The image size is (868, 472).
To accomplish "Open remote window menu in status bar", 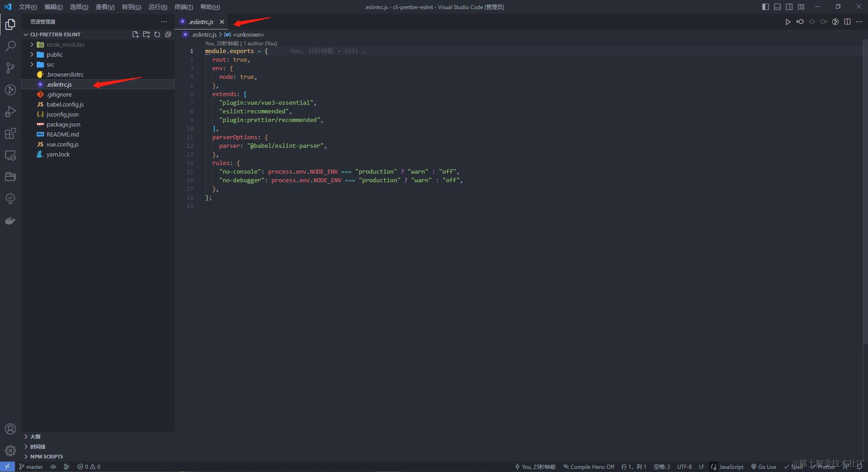I will click(7, 467).
